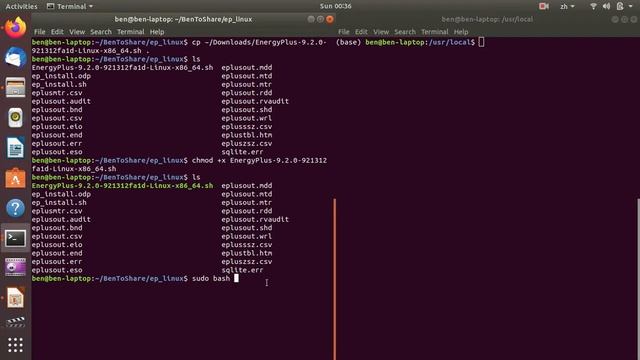
Task: Open Edit menu in ep_linux terminal
Action: pyautogui.click(x=57, y=32)
